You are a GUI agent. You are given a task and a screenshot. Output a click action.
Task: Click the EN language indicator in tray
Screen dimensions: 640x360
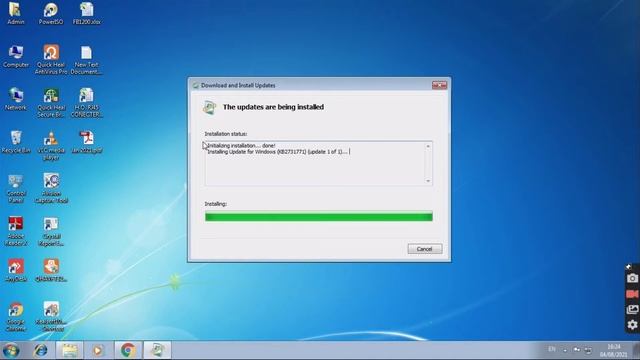pos(552,349)
